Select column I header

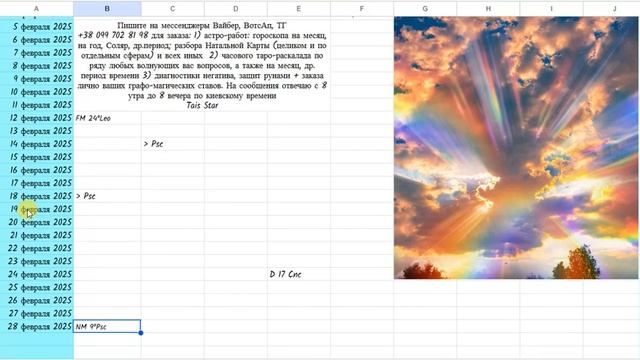tap(551, 9)
